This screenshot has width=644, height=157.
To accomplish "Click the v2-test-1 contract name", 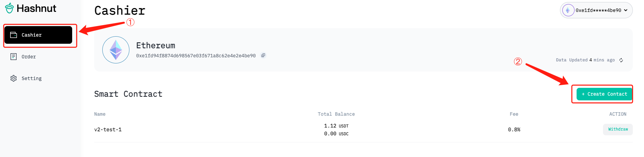I will (108, 130).
